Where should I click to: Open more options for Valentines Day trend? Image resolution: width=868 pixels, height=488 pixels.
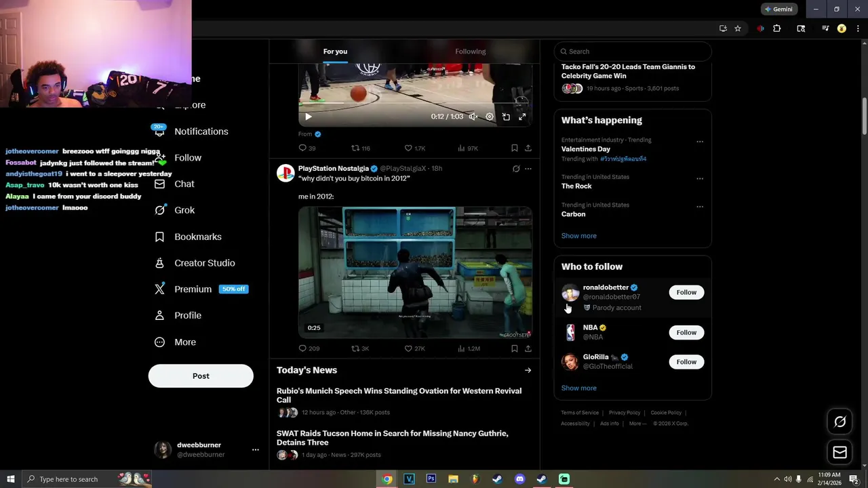[700, 142]
